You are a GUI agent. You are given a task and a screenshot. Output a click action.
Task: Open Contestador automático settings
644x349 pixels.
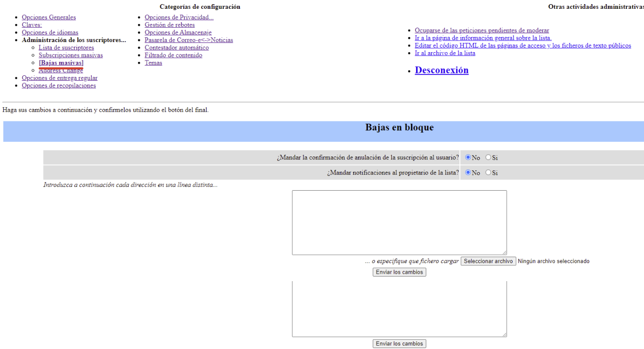177,48
